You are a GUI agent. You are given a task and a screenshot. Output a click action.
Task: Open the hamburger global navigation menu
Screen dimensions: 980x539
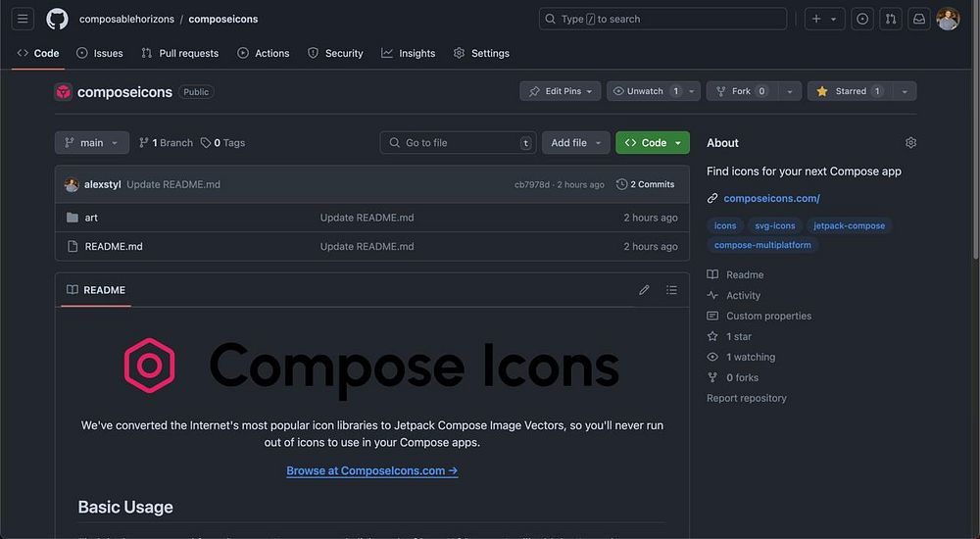23,19
